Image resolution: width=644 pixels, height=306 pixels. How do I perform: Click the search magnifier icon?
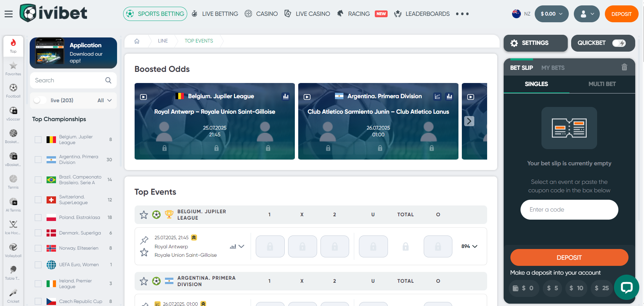click(108, 80)
